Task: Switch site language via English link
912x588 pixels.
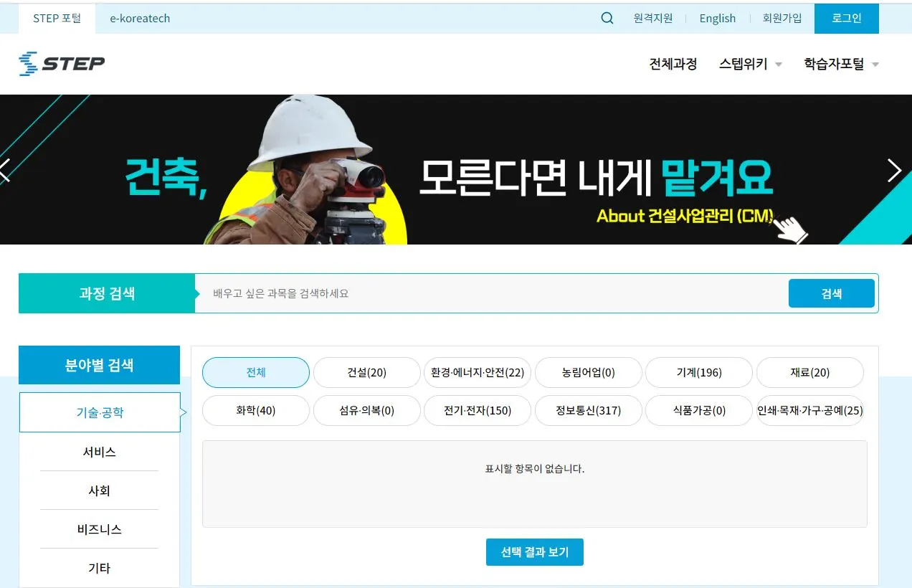Action: coord(717,18)
